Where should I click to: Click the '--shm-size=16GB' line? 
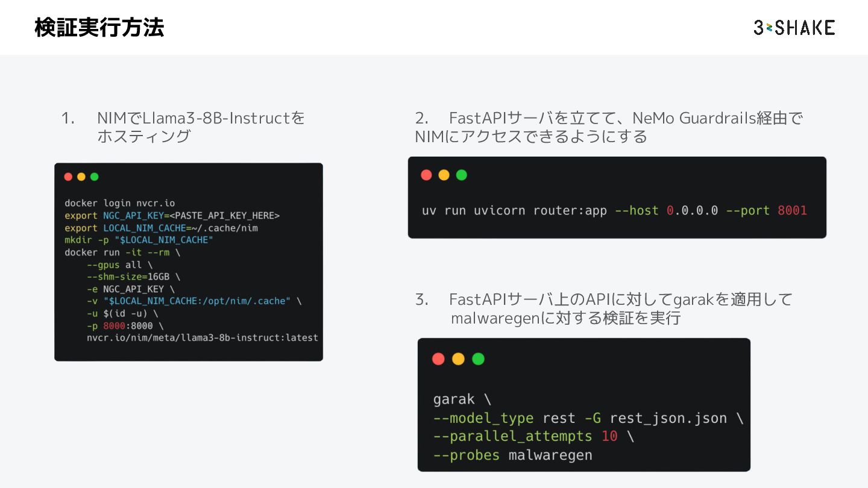pyautogui.click(x=133, y=277)
